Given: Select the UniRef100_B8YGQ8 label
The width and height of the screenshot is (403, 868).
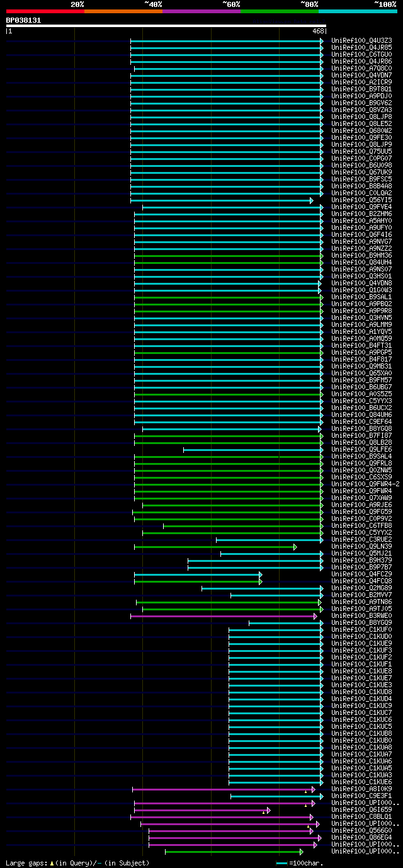Looking at the screenshot, I should click(361, 428).
